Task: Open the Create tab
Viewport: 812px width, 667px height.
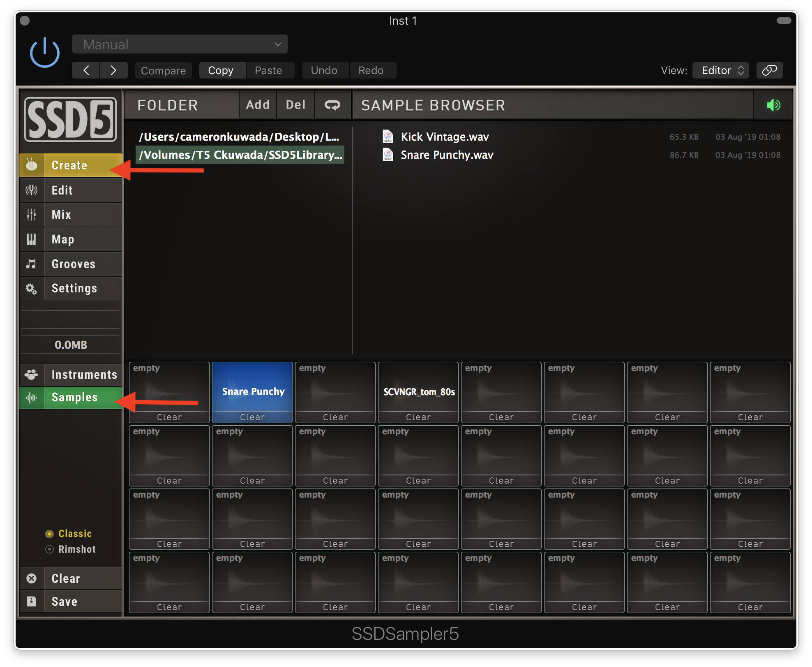Action: tap(71, 165)
